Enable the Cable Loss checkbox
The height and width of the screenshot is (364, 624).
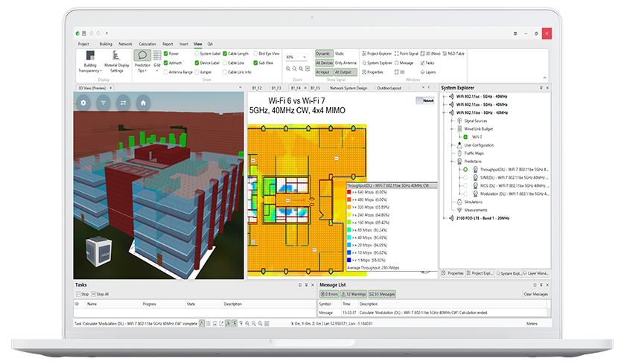point(225,63)
